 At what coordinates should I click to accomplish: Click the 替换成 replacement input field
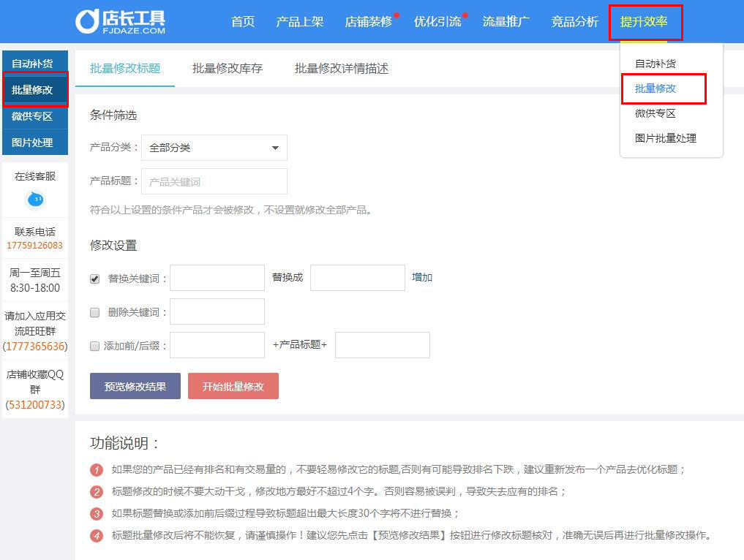358,278
